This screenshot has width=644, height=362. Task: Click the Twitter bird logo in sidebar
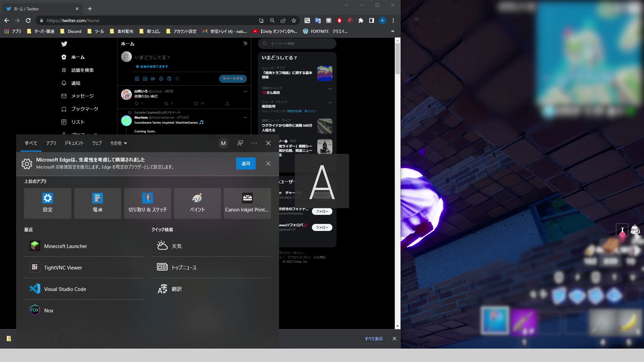point(64,44)
